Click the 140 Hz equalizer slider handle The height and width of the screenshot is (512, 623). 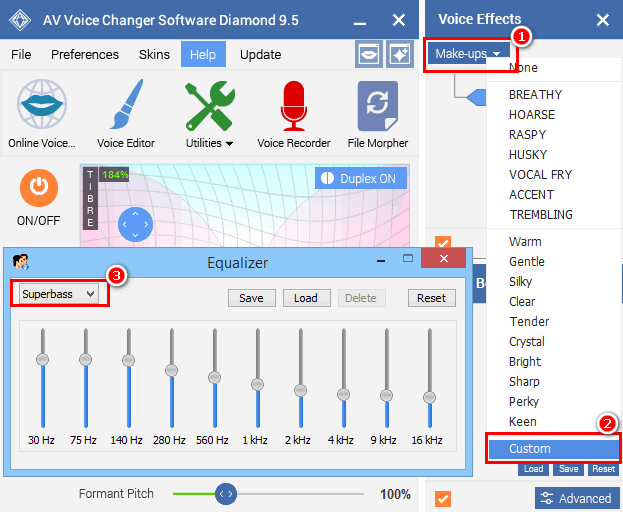pyautogui.click(x=128, y=360)
